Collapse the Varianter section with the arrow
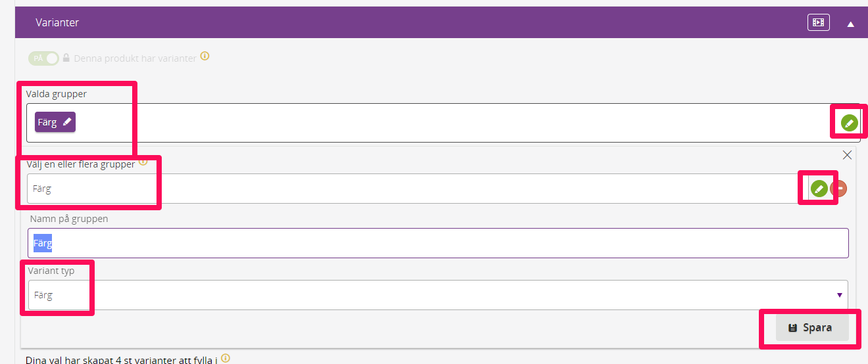This screenshot has height=364, width=868. point(850,24)
